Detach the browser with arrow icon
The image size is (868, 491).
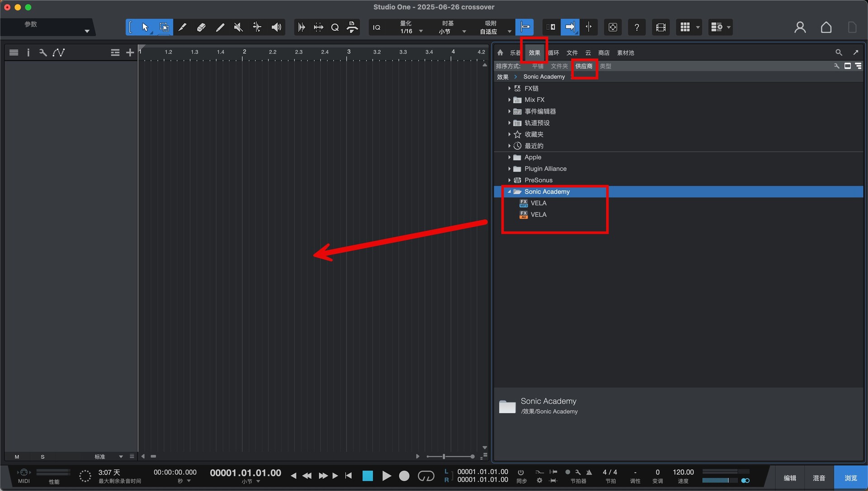[x=855, y=52]
